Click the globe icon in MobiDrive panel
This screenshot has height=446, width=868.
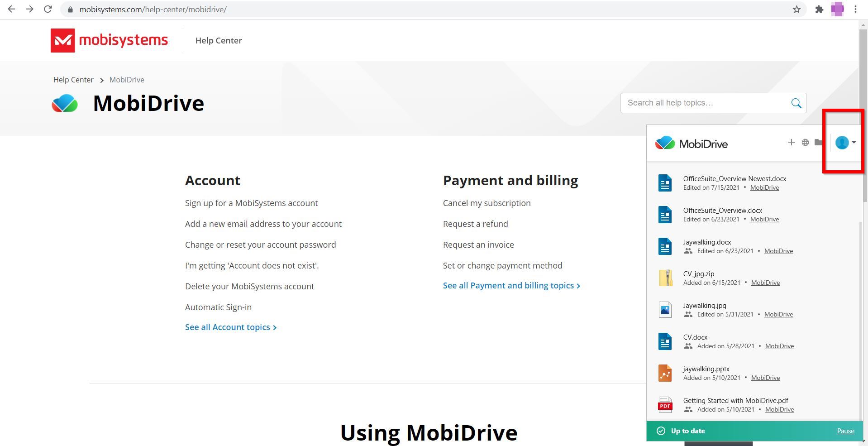pyautogui.click(x=805, y=142)
